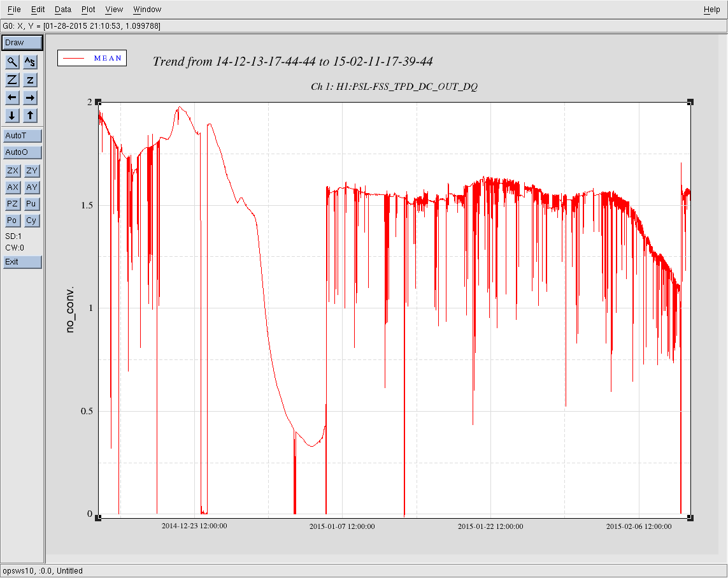728x578 pixels.
Task: Click the large Z zoom-in icon
Action: coord(12,80)
